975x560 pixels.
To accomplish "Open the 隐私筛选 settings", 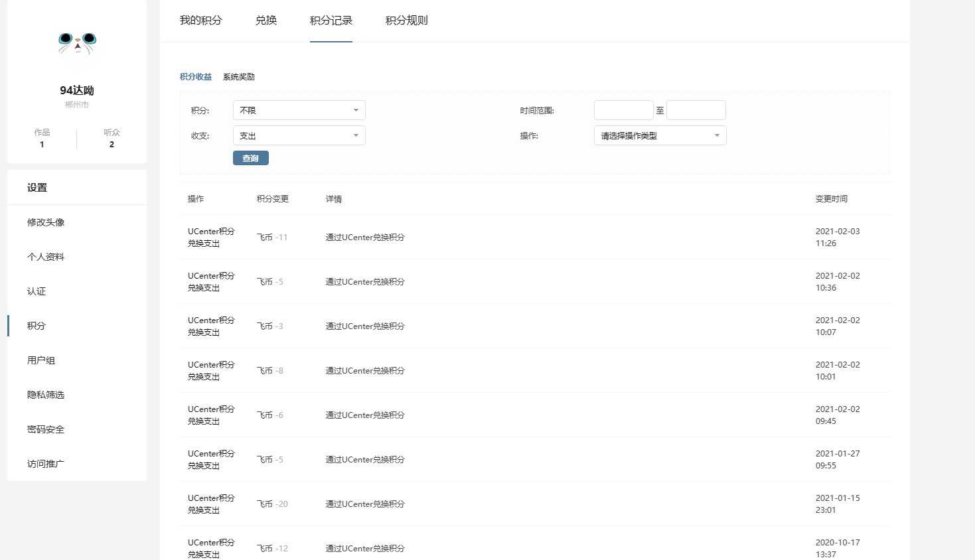I will (44, 394).
